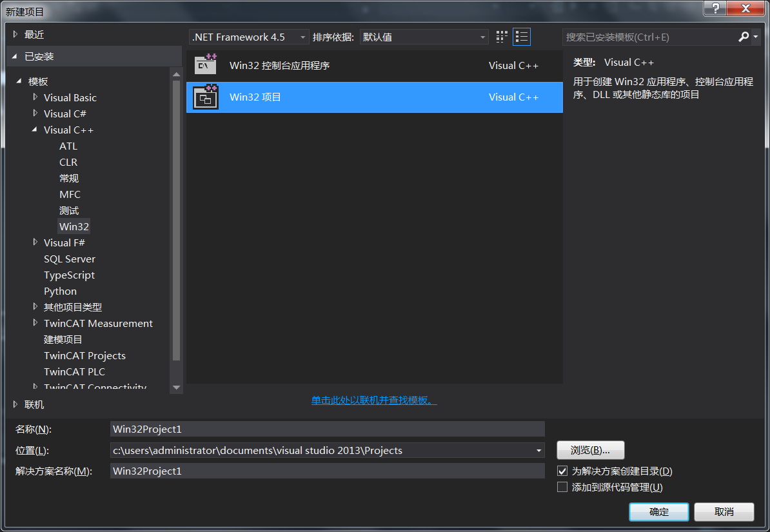Image resolution: width=770 pixels, height=532 pixels.
Task: Click the search magnifier icon
Action: coord(744,37)
